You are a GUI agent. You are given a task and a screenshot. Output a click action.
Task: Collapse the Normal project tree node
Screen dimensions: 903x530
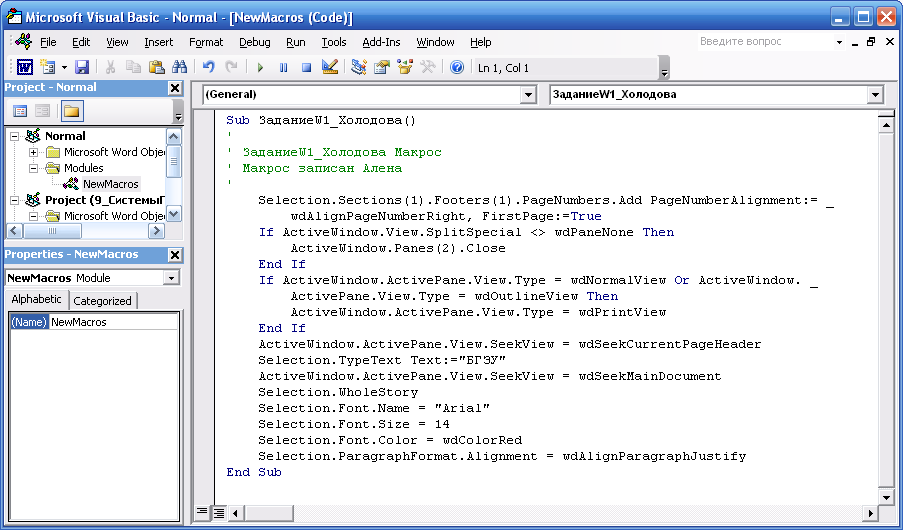point(14,137)
